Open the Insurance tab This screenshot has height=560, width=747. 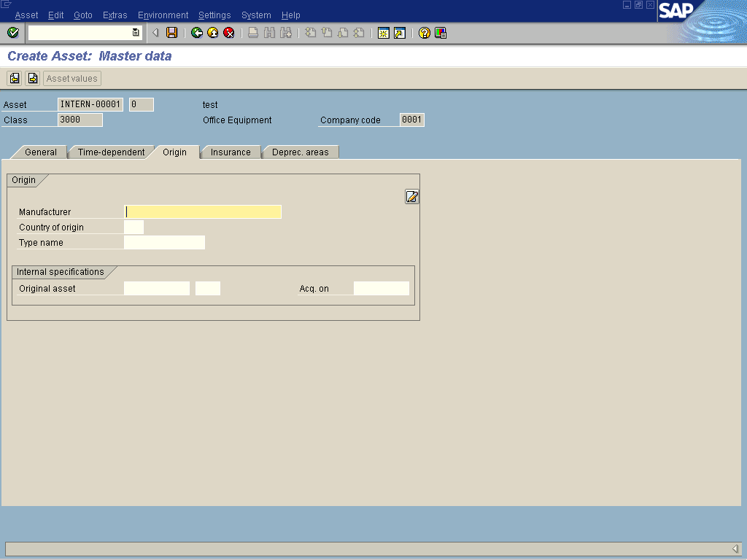pos(231,152)
